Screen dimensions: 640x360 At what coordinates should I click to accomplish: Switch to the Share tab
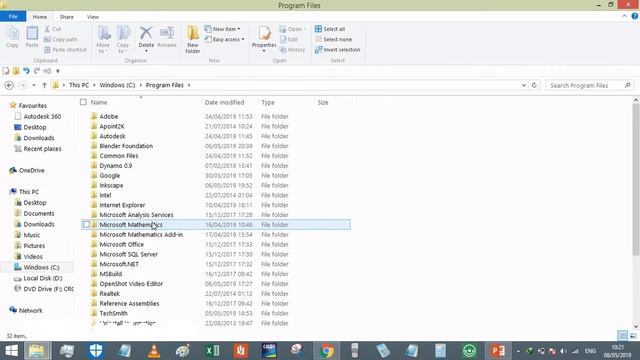tap(67, 17)
